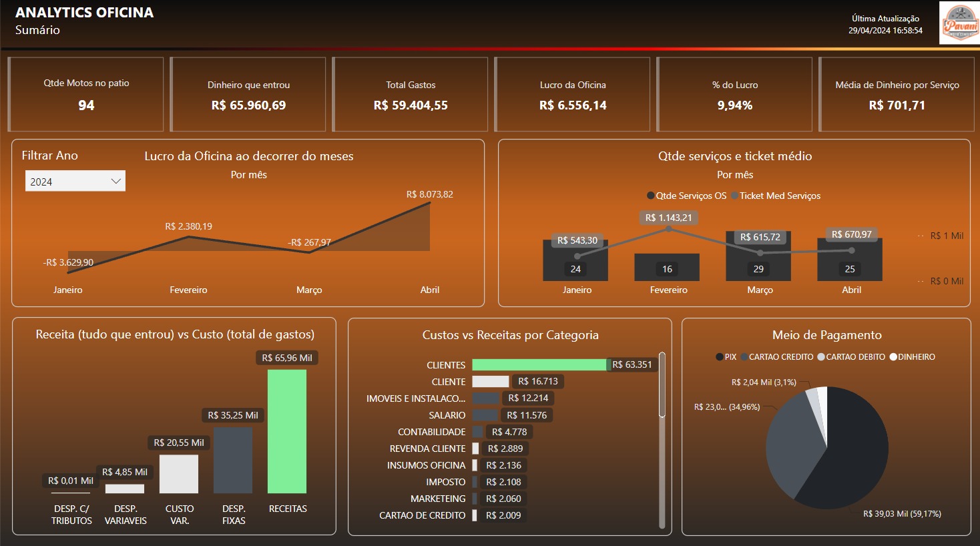Click the R$ 4,85 Mil label
Viewport: 980px width, 546px height.
click(125, 472)
